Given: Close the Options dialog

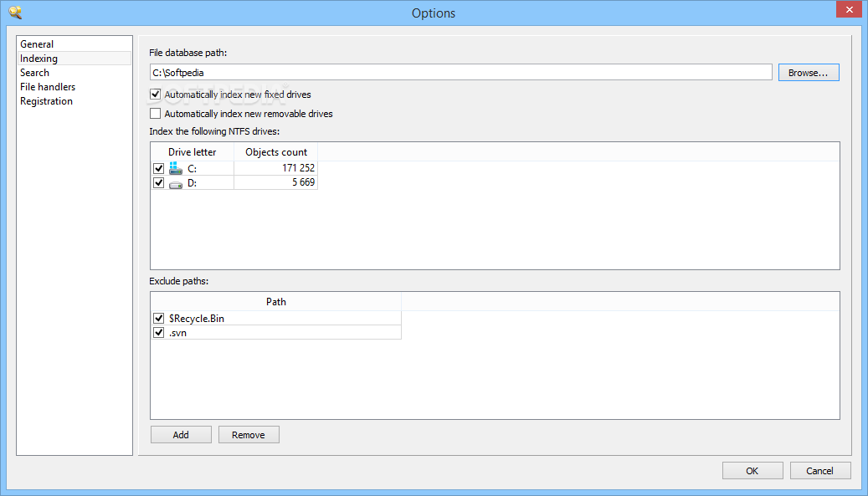Looking at the screenshot, I should 849,9.
